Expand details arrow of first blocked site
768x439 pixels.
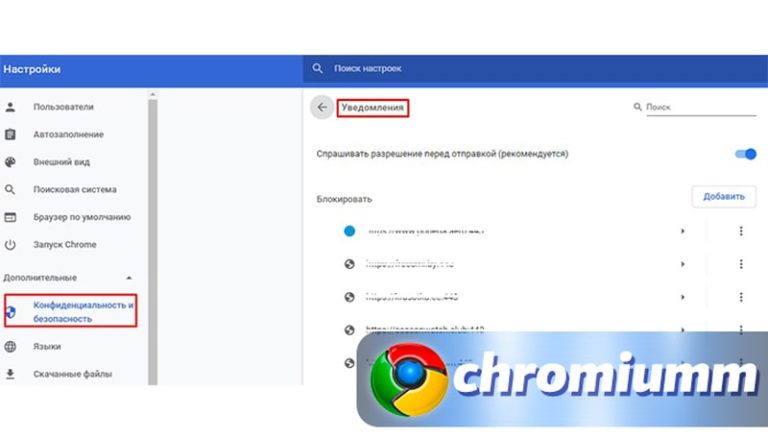(683, 231)
